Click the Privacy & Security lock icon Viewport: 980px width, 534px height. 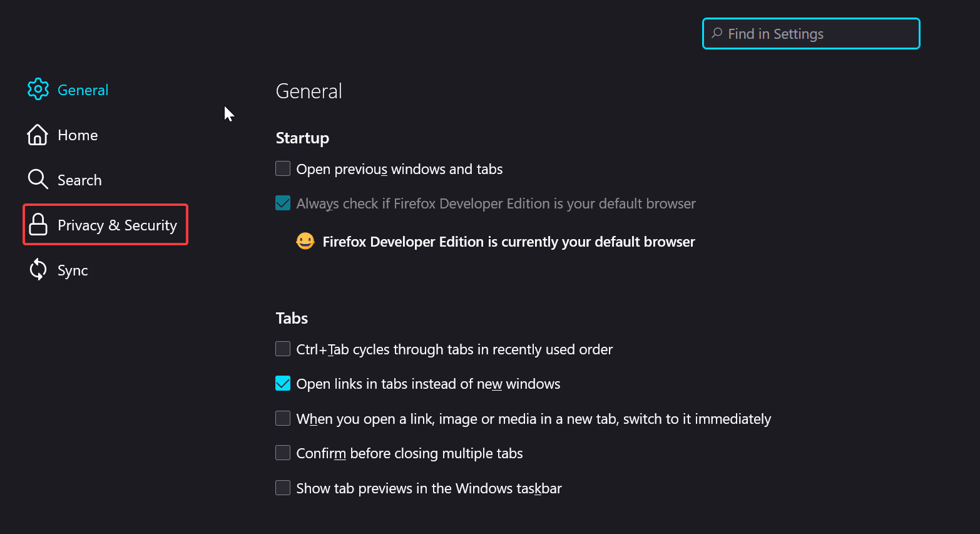click(x=38, y=224)
